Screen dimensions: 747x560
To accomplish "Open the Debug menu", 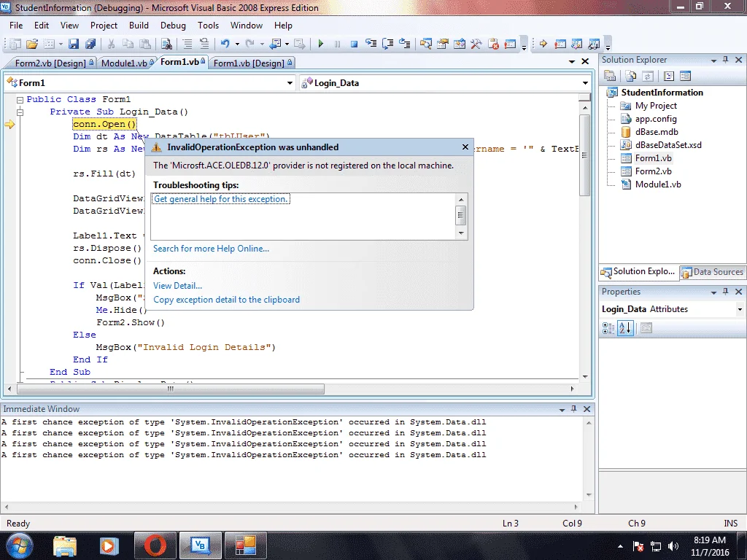I will [173, 26].
